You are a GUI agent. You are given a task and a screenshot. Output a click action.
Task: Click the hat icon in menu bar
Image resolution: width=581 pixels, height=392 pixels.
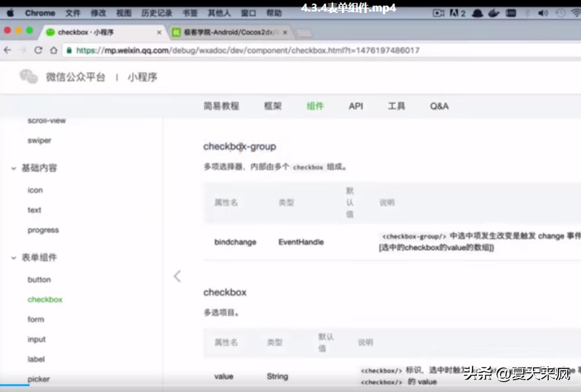pos(477,13)
